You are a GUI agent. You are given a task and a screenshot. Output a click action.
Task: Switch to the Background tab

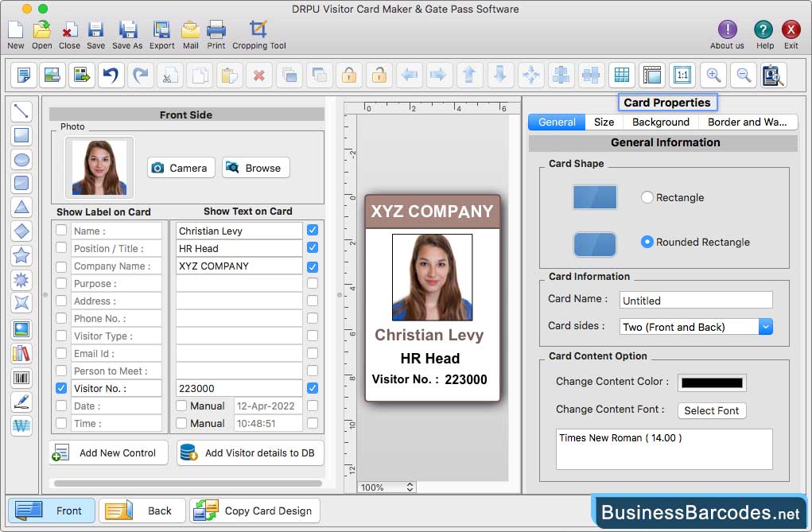pyautogui.click(x=661, y=122)
